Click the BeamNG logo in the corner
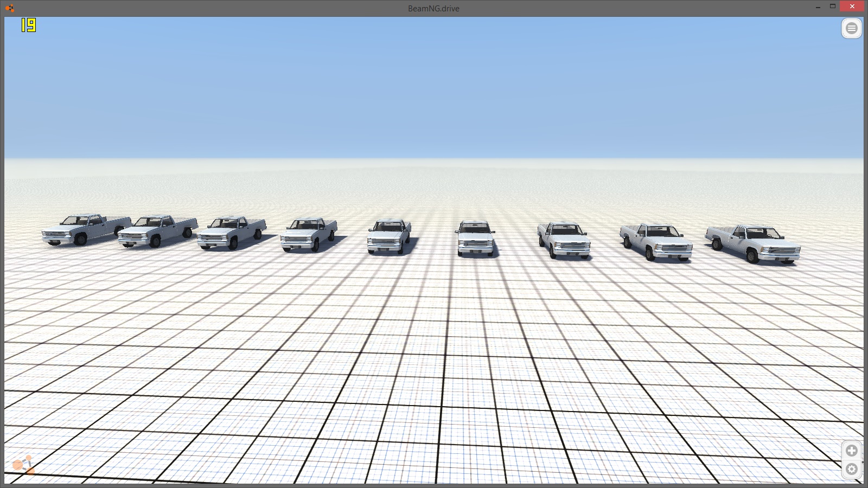The width and height of the screenshot is (868, 488). click(23, 465)
